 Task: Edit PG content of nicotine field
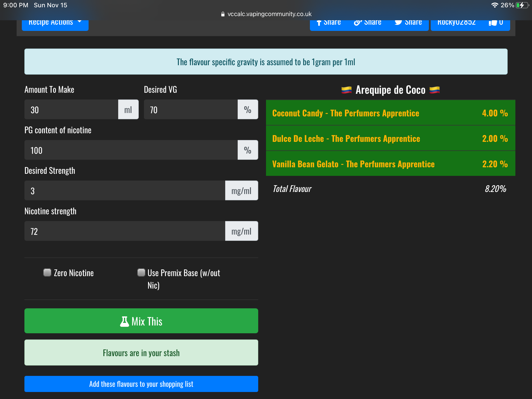131,150
